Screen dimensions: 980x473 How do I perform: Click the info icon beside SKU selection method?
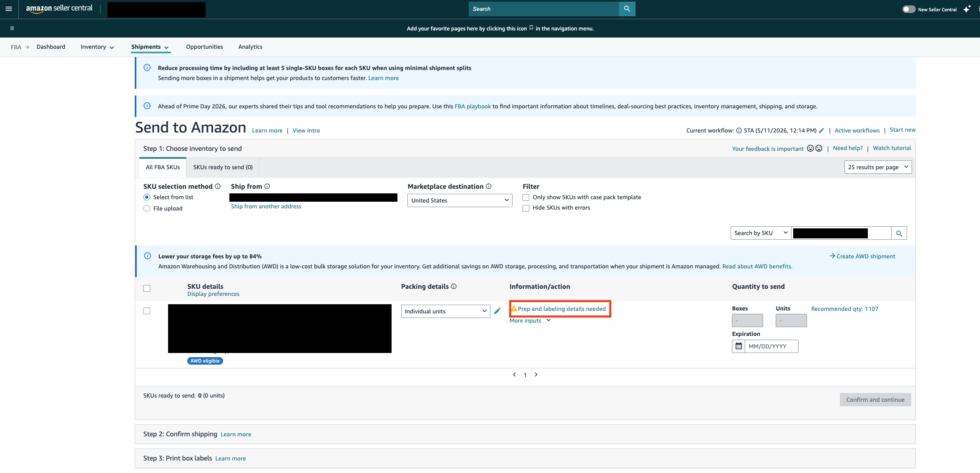click(x=218, y=186)
